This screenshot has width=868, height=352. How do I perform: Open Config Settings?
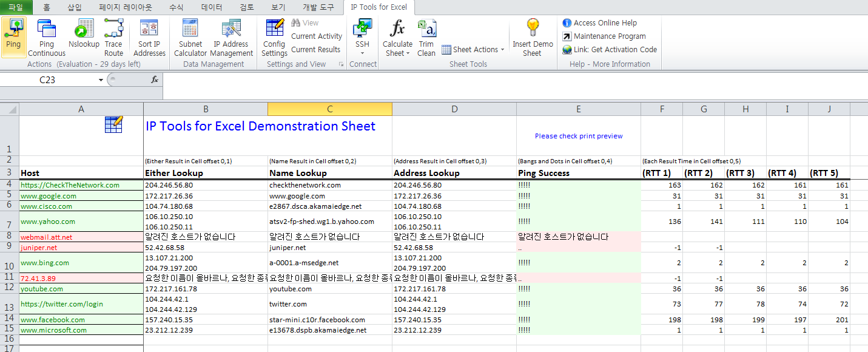click(274, 37)
